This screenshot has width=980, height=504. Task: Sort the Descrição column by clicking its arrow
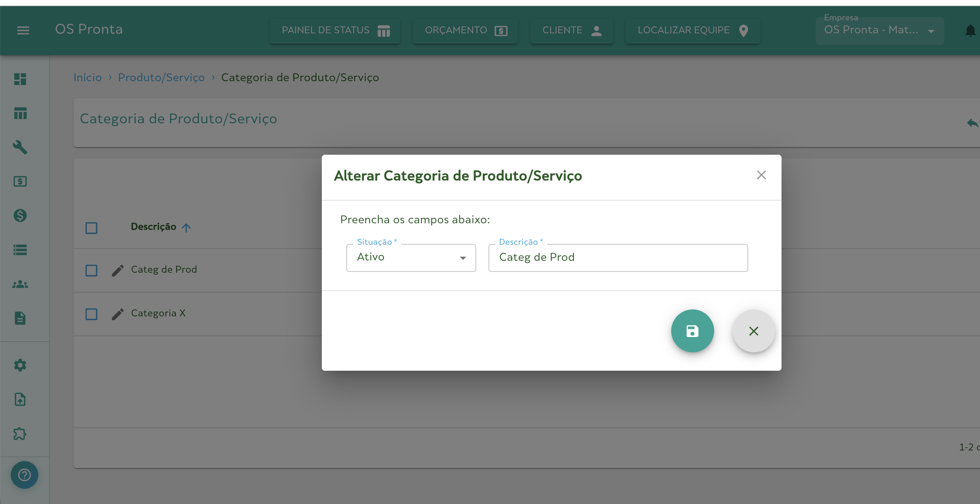click(x=186, y=227)
